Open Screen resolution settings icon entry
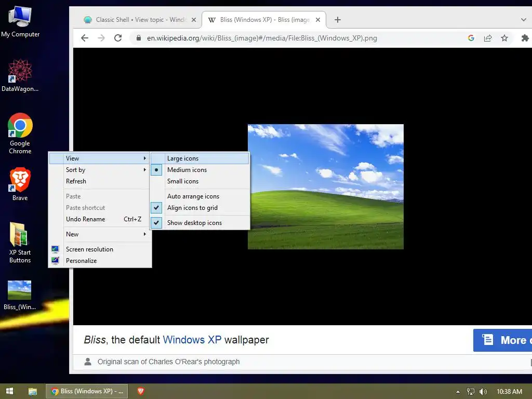 click(100, 249)
